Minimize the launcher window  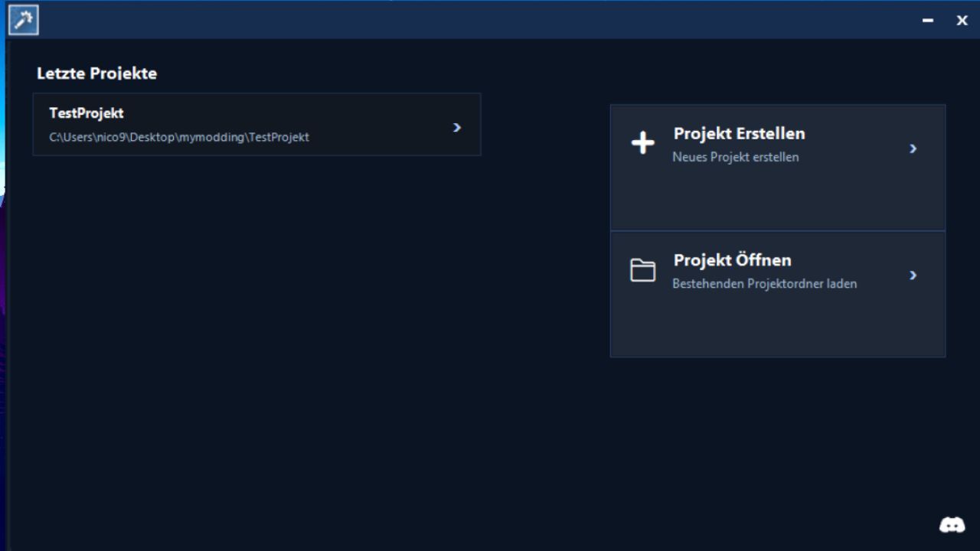point(928,21)
